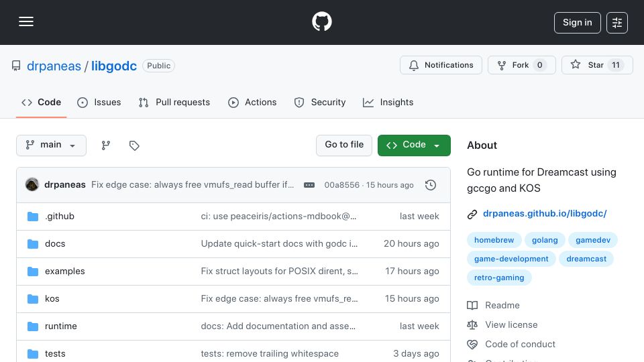
Task: Open the Insights tab
Action: [388, 103]
